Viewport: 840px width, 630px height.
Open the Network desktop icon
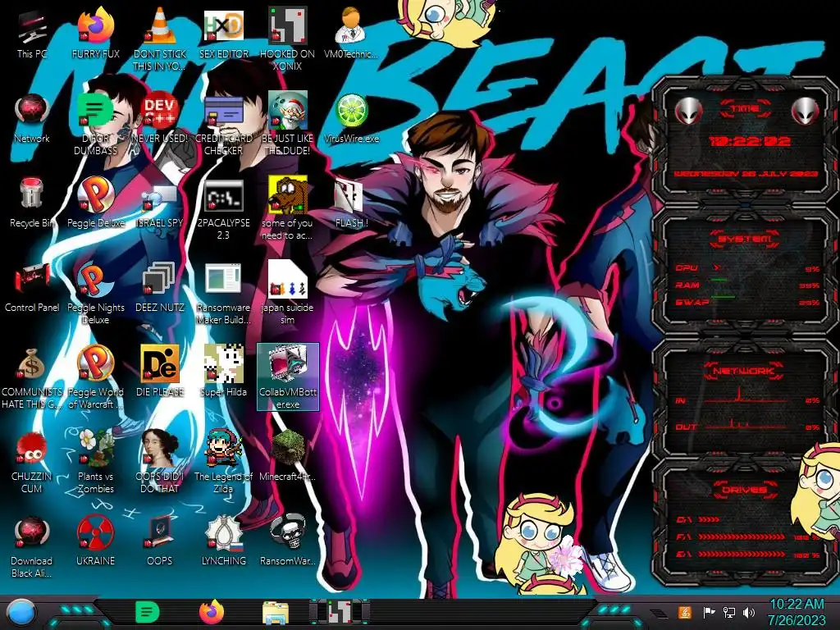32,119
